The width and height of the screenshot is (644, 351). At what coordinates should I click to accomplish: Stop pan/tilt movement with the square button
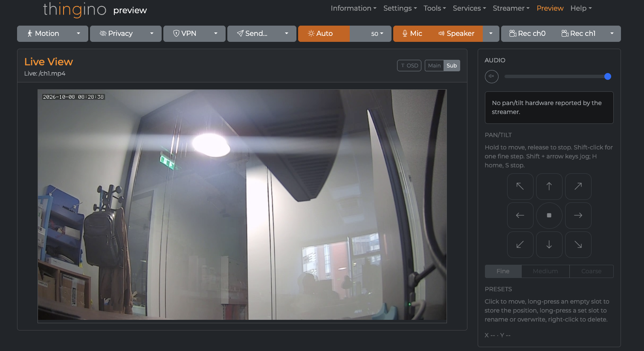(549, 216)
